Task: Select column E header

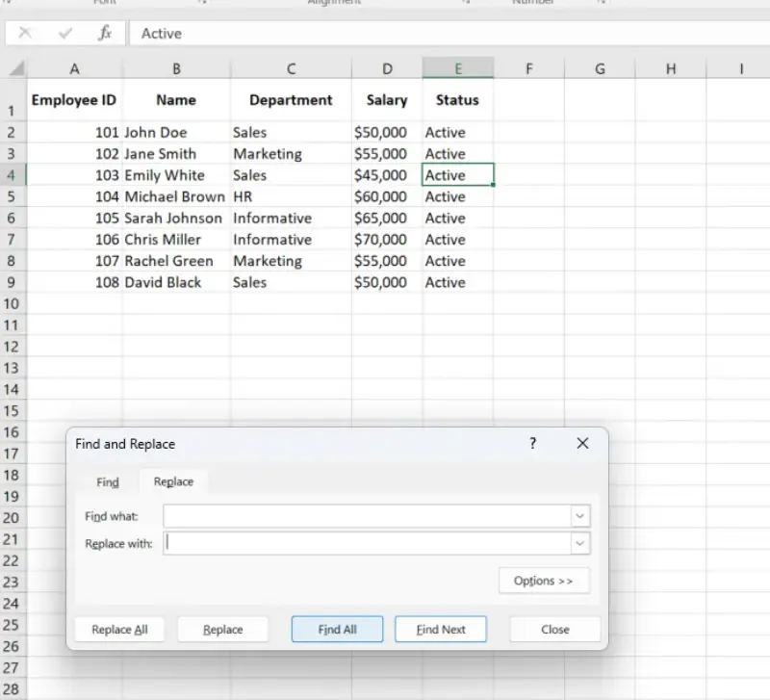Action: (458, 68)
